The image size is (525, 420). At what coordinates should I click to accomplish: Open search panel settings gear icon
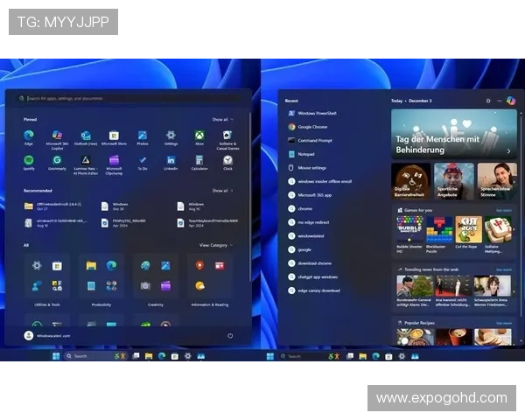[x=488, y=101]
